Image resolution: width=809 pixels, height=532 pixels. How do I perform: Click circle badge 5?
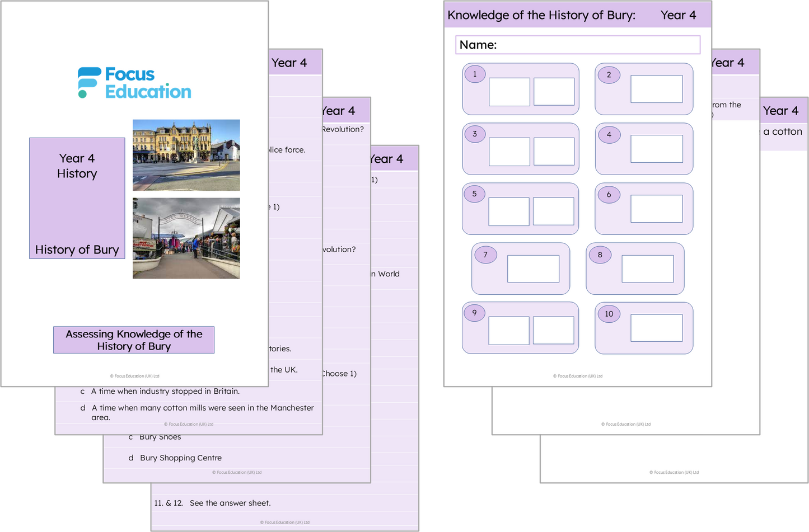474,192
